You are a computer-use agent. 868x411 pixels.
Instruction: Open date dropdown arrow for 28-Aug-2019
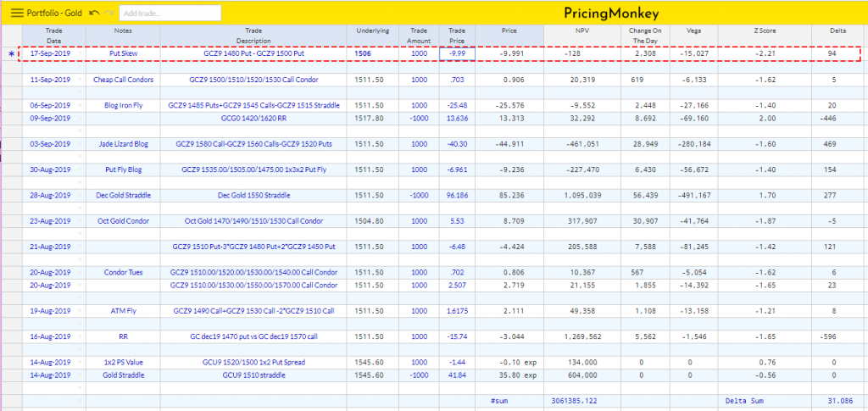point(81,195)
